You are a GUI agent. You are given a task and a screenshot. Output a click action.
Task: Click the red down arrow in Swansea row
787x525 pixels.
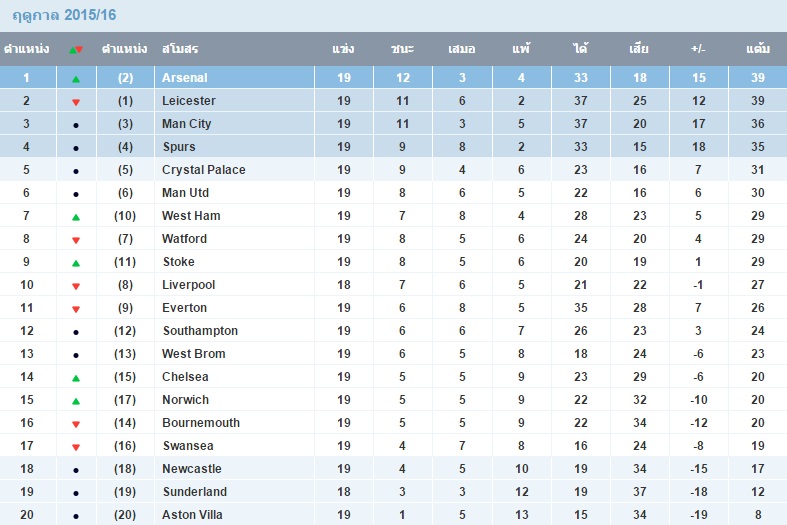[76, 447]
